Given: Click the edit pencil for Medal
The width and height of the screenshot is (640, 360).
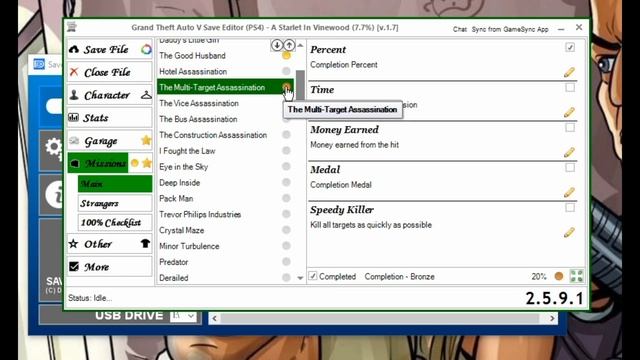Looking at the screenshot, I should [569, 193].
